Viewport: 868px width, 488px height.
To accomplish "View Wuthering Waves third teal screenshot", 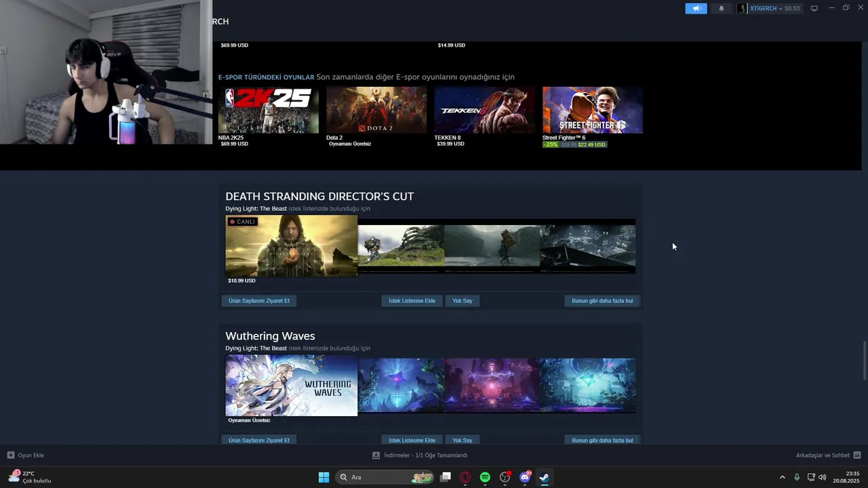I will pos(588,385).
